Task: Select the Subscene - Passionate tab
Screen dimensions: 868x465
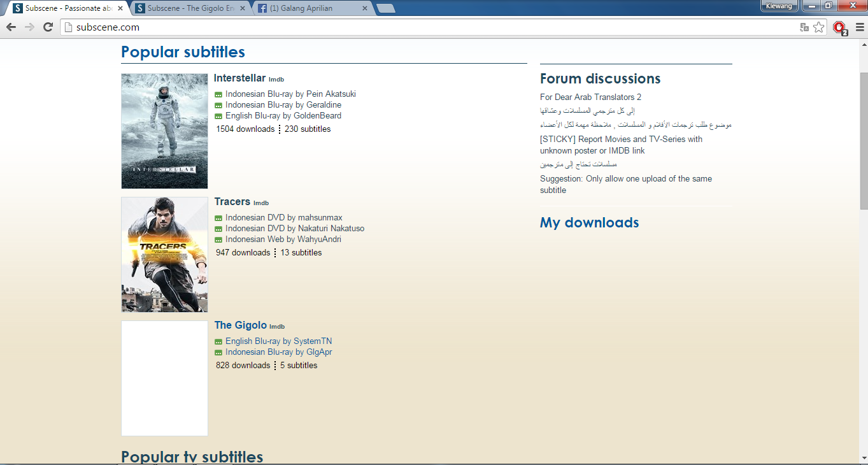Action: 67,8
